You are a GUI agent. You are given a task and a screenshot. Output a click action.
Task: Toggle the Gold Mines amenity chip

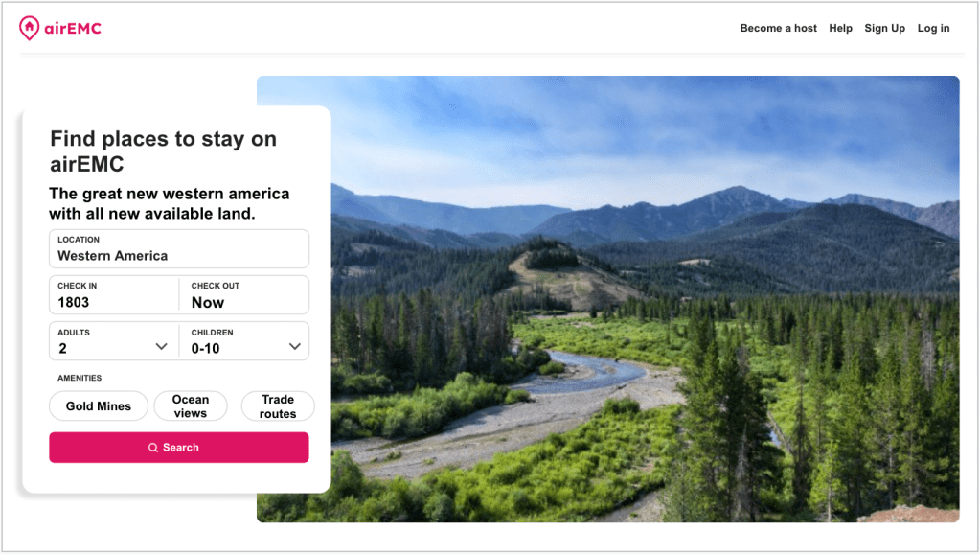coord(98,406)
